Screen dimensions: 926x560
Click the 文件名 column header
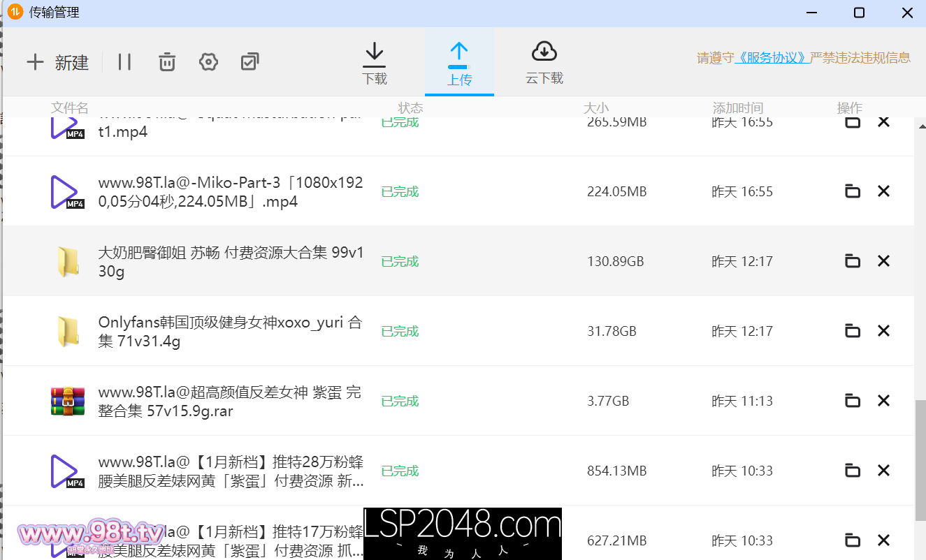click(x=70, y=108)
